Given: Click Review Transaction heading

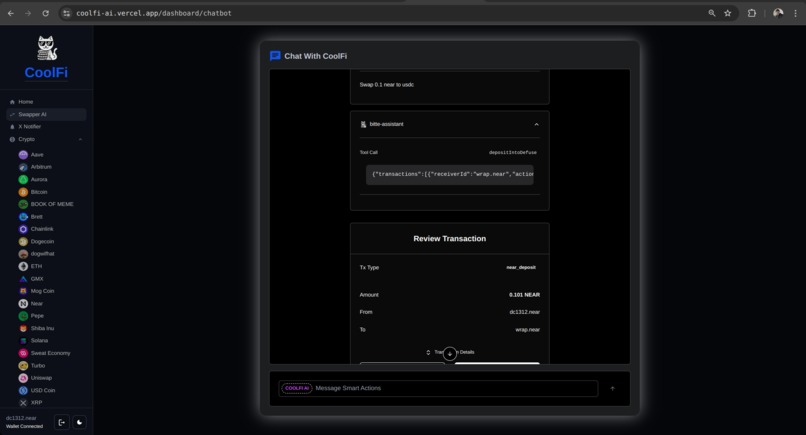Looking at the screenshot, I should [450, 239].
